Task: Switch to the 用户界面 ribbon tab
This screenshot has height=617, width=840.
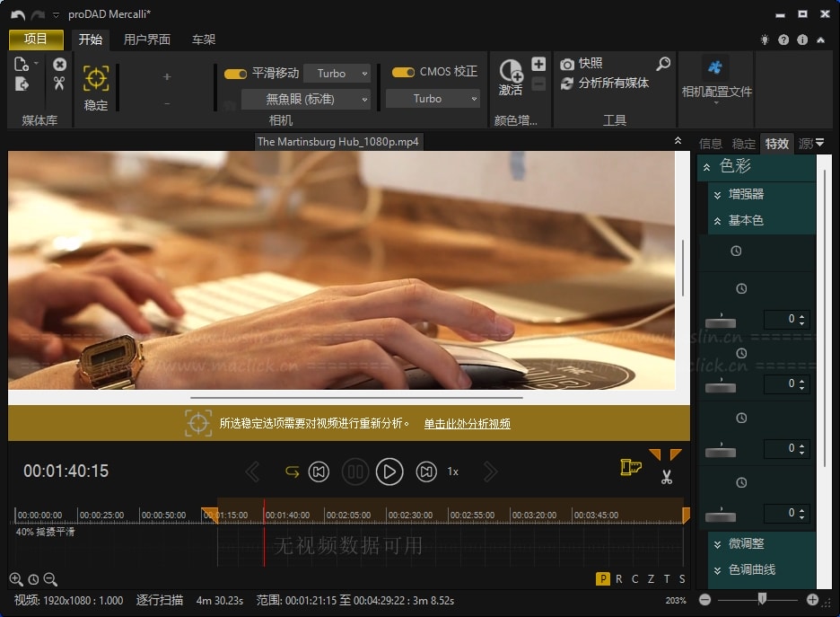Action: click(x=147, y=40)
